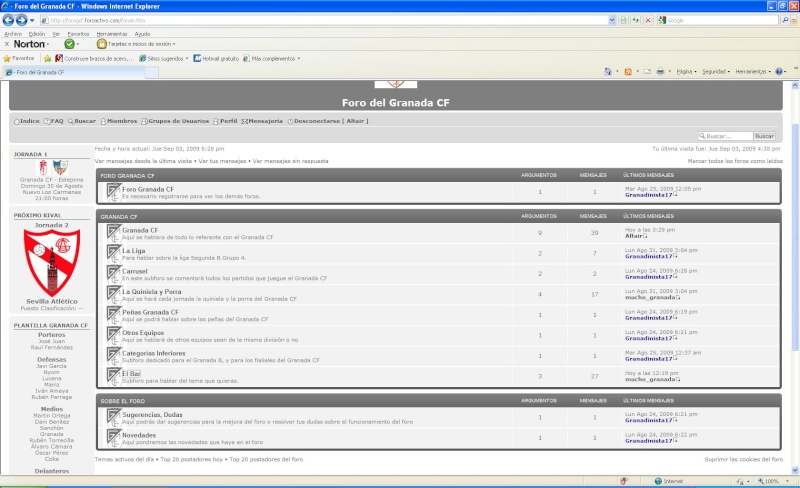This screenshot has height=488, width=800.
Task: Open the Seguridad dropdown
Action: [x=716, y=71]
